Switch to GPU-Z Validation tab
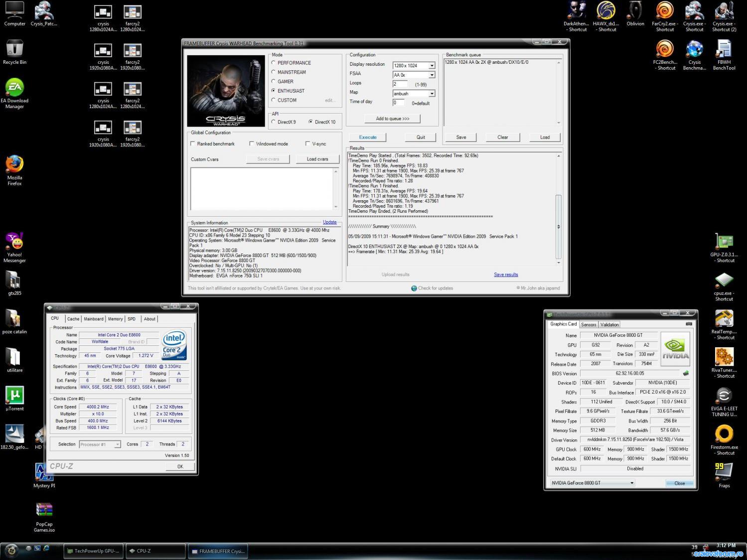Image resolution: width=747 pixels, height=560 pixels. click(x=609, y=324)
